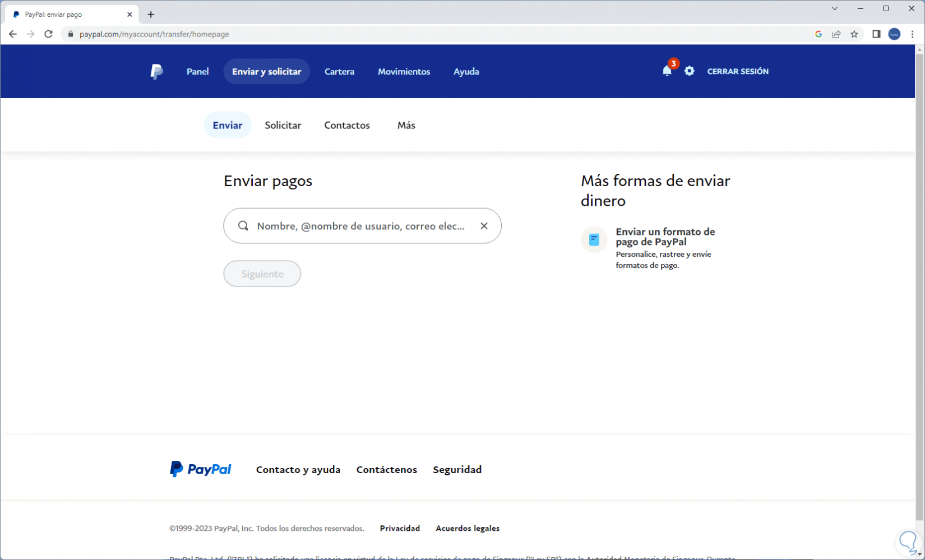View site security lock info
This screenshot has width=925, height=560.
[x=71, y=34]
